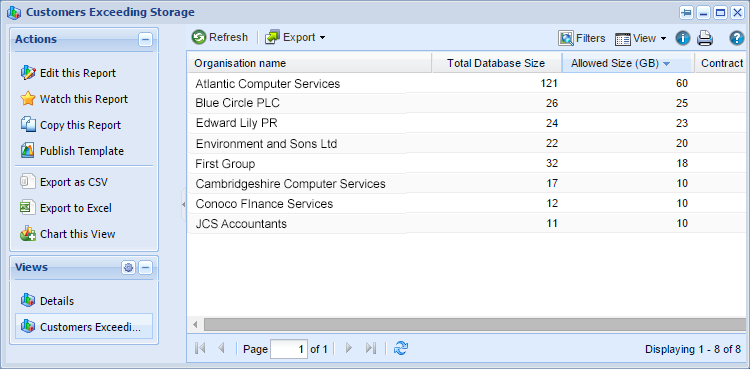
Task: Click Chart this View
Action: point(68,234)
